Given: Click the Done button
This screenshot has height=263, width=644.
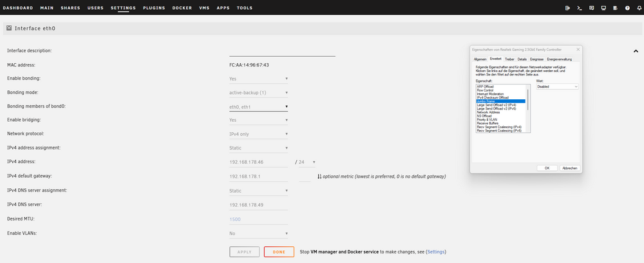Looking at the screenshot, I should [x=279, y=252].
